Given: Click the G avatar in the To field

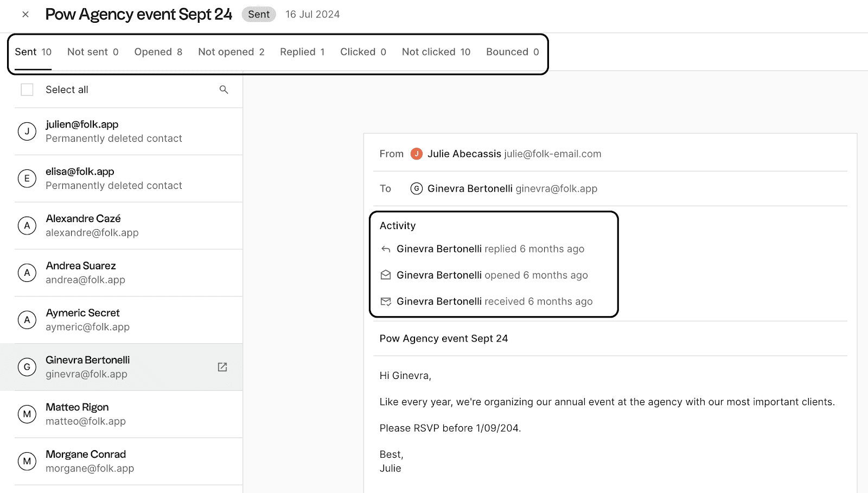Looking at the screenshot, I should pyautogui.click(x=417, y=189).
